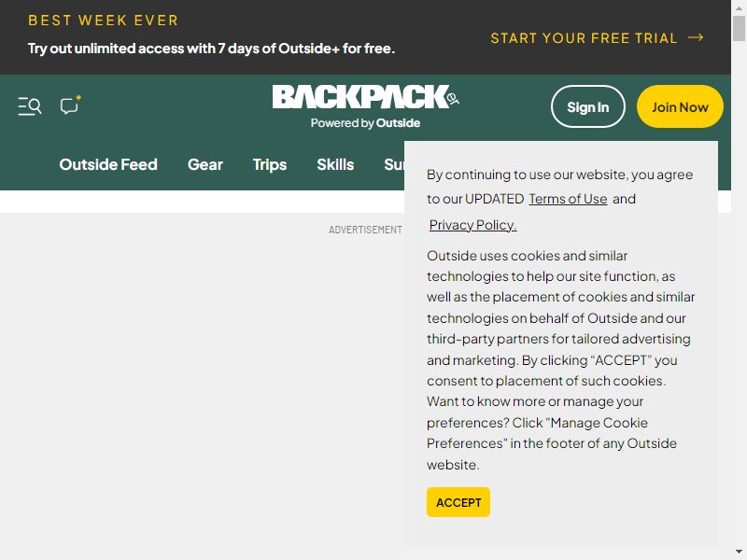Click Start Your Free Trial link
Viewport: 747px width, 560px height.
click(x=585, y=38)
